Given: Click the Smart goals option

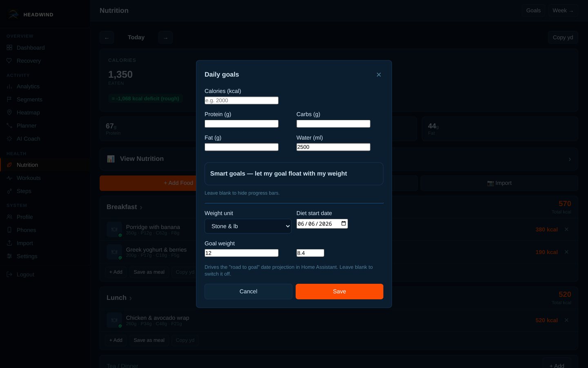Looking at the screenshot, I should [294, 174].
